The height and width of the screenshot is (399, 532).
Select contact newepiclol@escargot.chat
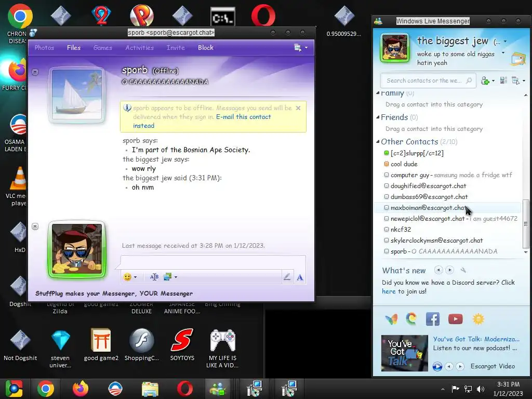[x=448, y=219]
